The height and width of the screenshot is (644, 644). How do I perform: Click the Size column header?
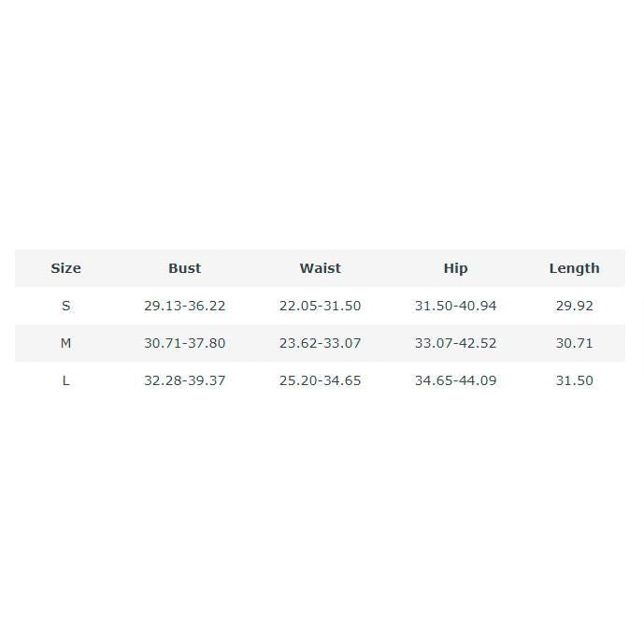pyautogui.click(x=65, y=268)
